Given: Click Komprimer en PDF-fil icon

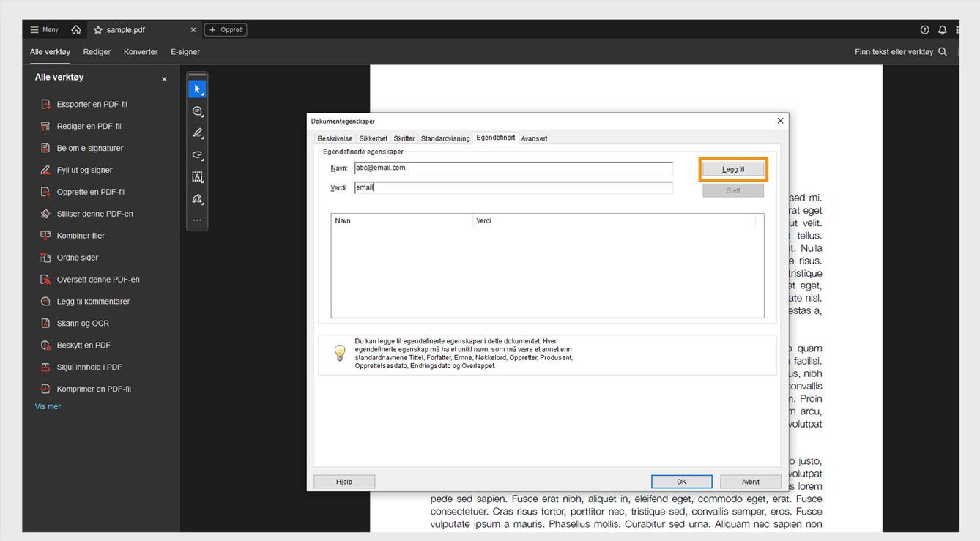Looking at the screenshot, I should [x=45, y=389].
